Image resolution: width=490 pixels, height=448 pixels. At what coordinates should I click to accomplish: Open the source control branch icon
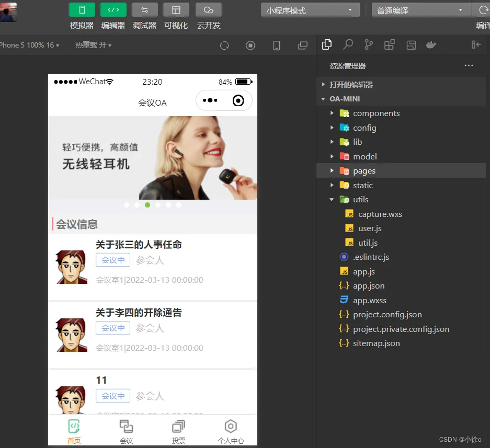click(369, 44)
